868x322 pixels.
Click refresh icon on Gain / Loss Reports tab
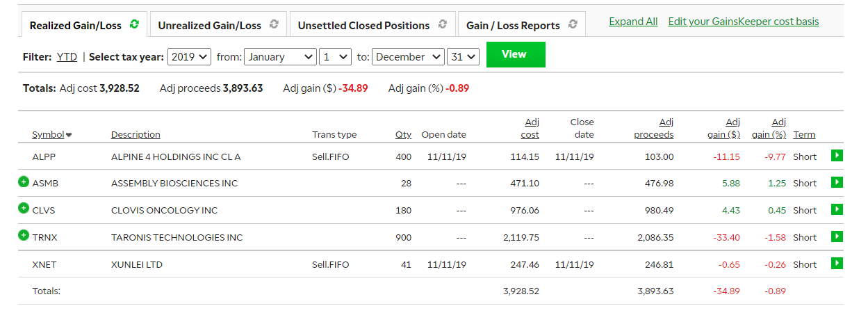[572, 24]
